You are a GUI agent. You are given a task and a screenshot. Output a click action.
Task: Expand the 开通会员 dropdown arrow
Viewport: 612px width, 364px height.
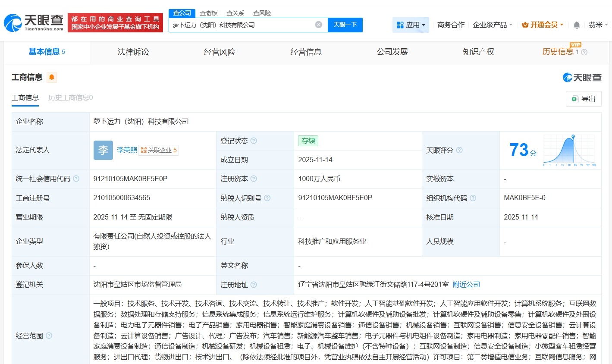click(x=563, y=25)
